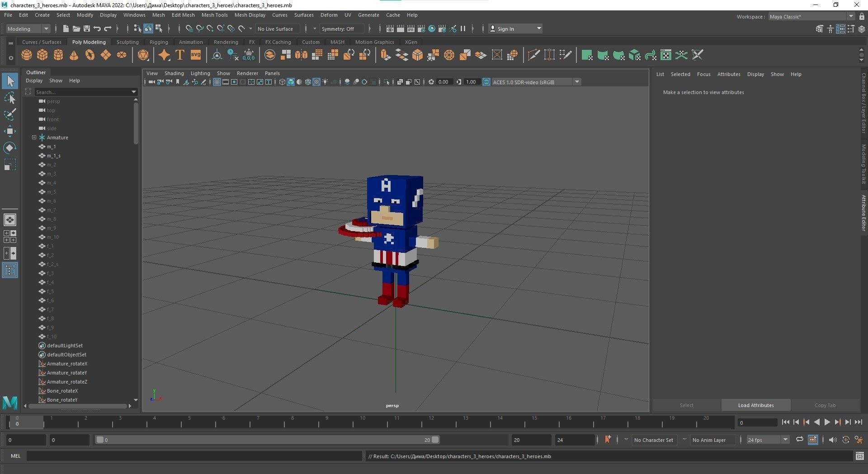
Task: Open the Sign In dropdown
Action: pos(515,28)
